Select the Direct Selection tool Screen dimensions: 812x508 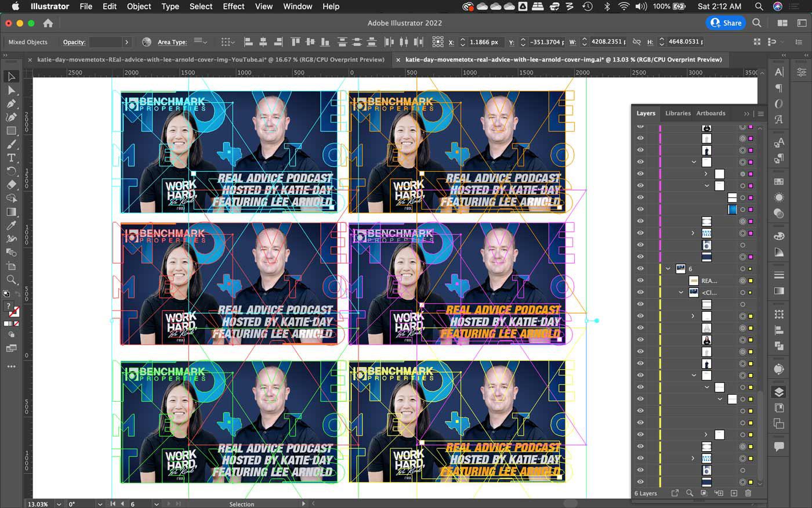(11, 90)
